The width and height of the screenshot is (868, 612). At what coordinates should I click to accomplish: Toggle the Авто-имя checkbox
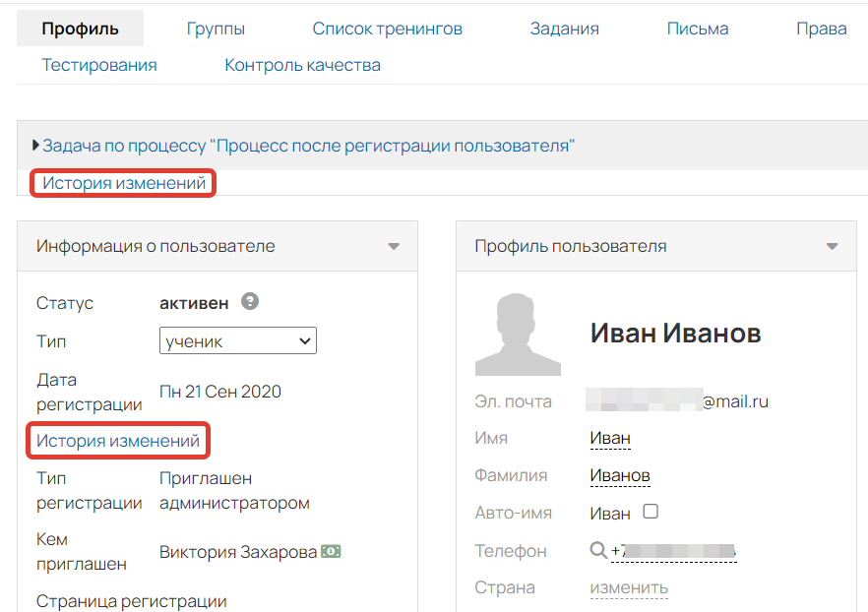tap(651, 511)
